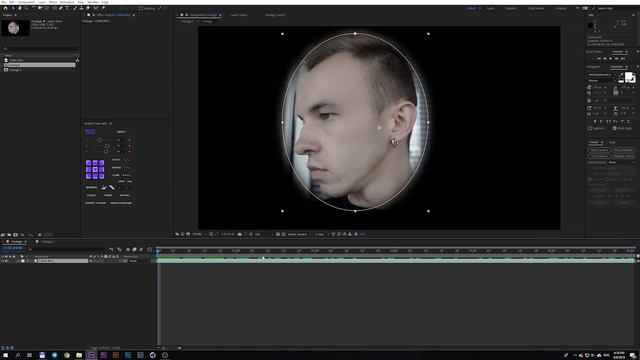
Task: Select the Zoom tool
Action: pos(26,8)
